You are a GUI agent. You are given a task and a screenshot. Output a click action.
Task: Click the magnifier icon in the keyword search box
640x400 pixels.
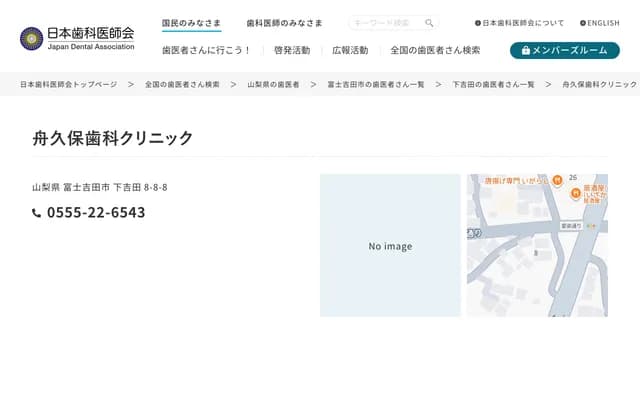[x=429, y=23]
